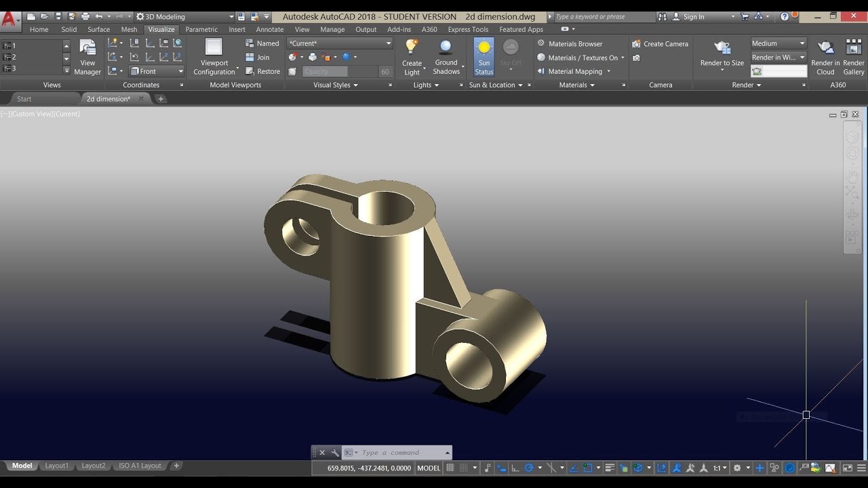Viewport: 868px width, 488px height.
Task: Click the Save icon in quick access toolbar
Action: click(x=58, y=16)
